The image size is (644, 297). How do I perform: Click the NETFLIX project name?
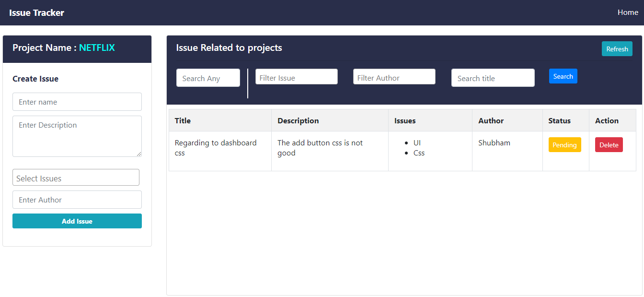coord(97,48)
